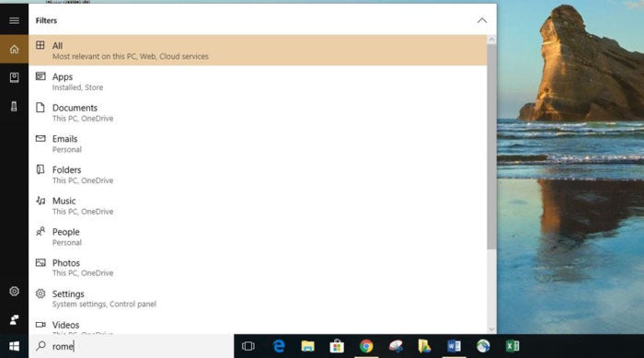Select the Music filter
644x358 pixels.
pos(258,205)
